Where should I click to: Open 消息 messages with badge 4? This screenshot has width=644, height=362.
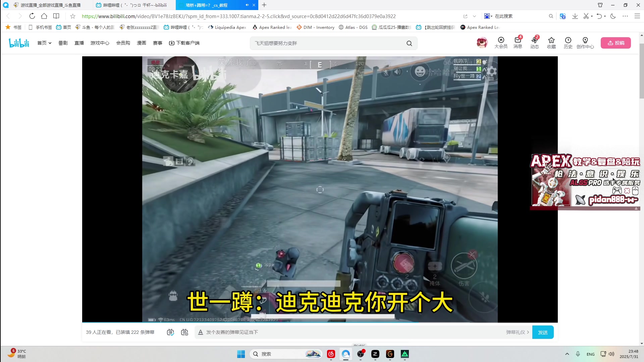point(518,43)
